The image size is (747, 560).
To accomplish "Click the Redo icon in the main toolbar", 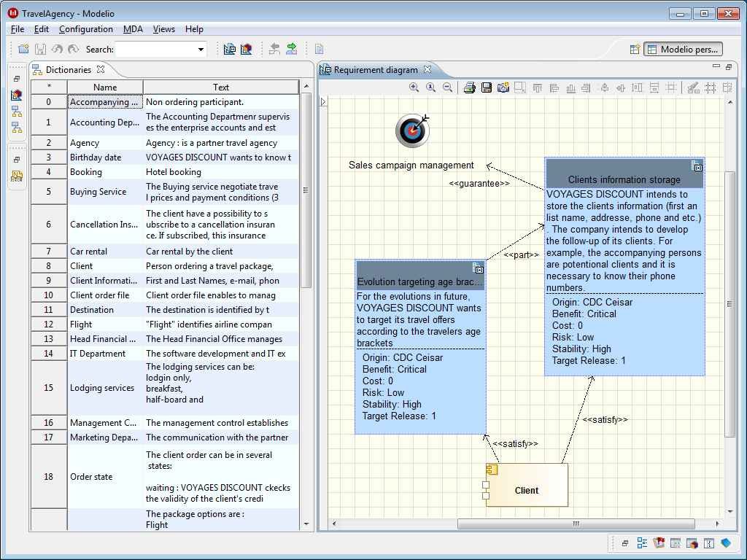I will point(72,47).
